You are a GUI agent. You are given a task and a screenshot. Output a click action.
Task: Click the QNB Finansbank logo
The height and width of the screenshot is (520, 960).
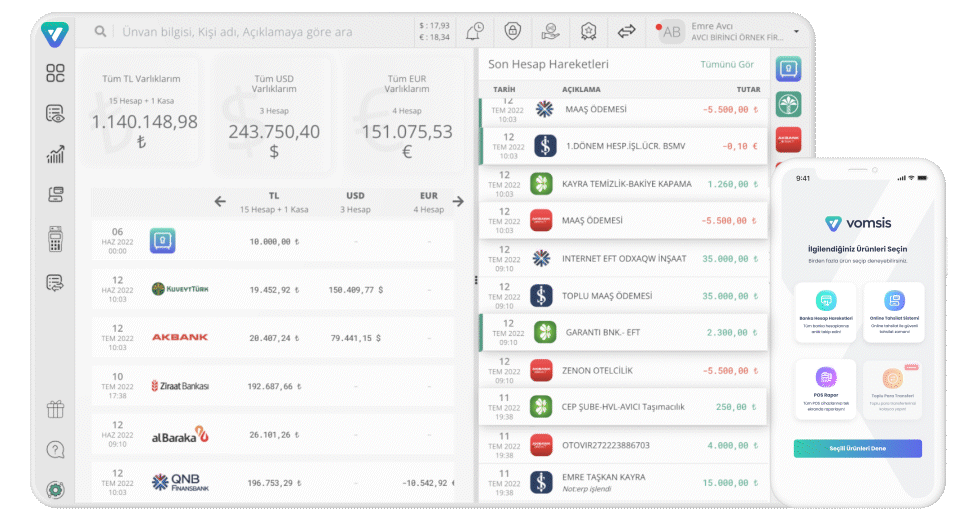pyautogui.click(x=180, y=483)
